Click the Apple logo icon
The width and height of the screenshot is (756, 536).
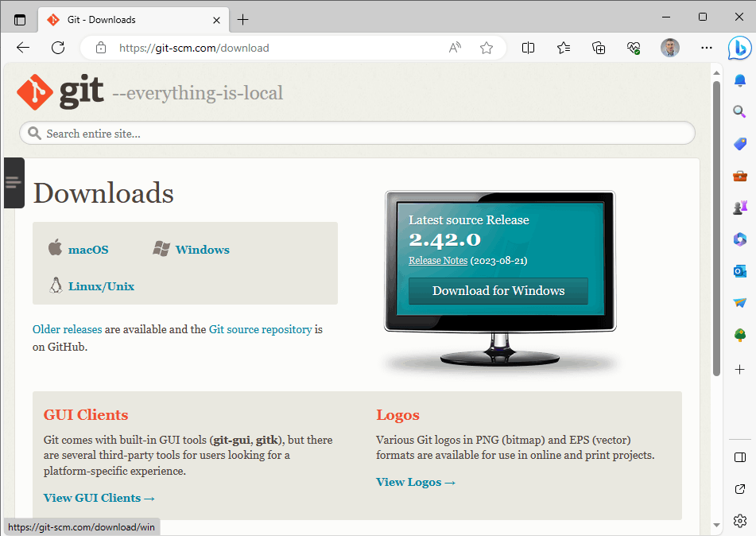tap(55, 247)
